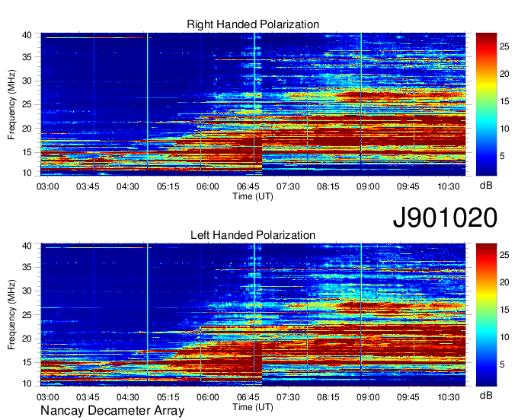The width and height of the screenshot is (518, 420).
Task: Click the 25 MHz tick of Right Handed plot
Action: [27, 104]
